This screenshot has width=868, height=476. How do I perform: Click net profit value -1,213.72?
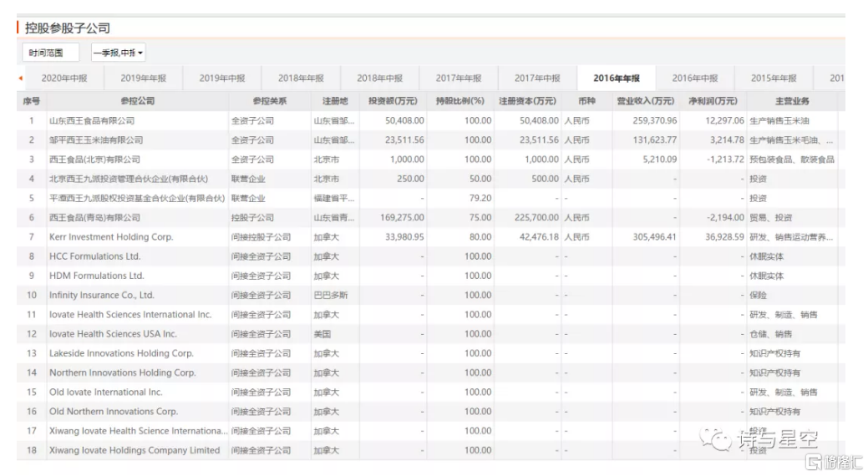[725, 160]
